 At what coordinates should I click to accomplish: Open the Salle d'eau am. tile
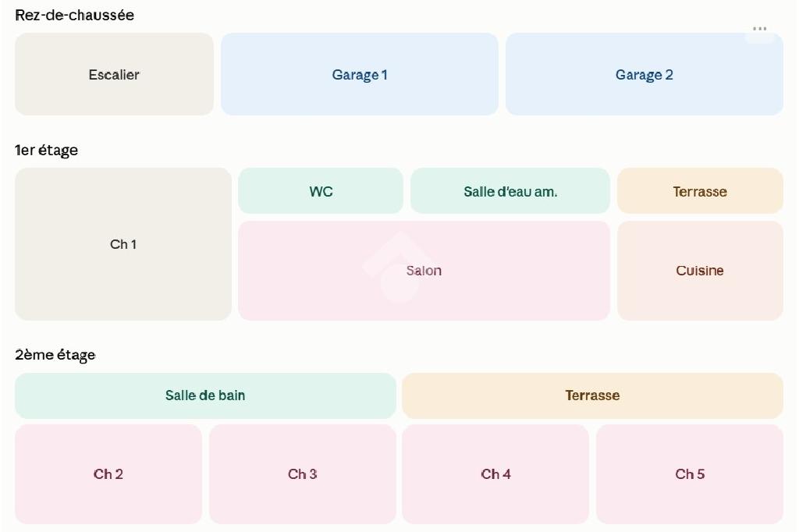(510, 191)
